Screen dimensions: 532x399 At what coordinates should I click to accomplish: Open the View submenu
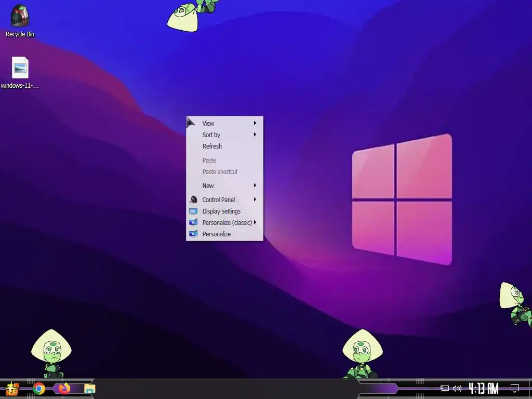point(224,123)
